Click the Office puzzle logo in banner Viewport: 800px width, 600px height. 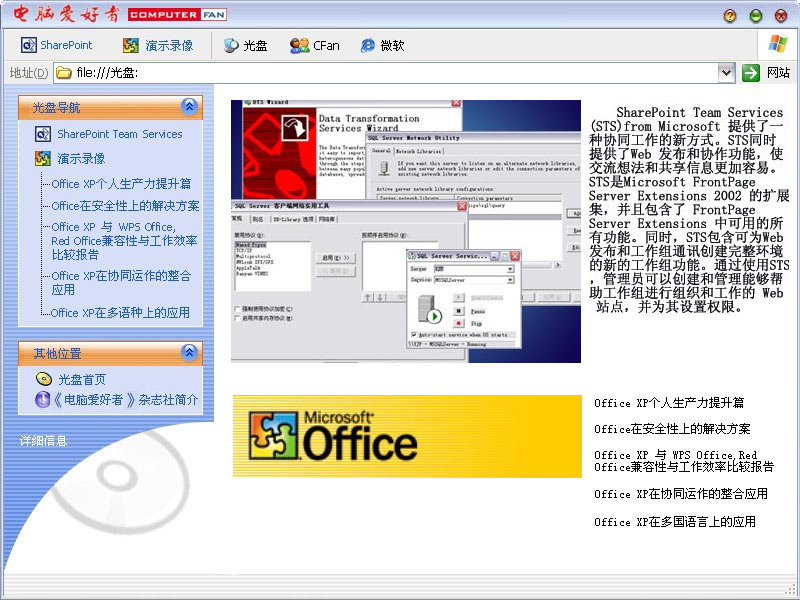pos(273,436)
